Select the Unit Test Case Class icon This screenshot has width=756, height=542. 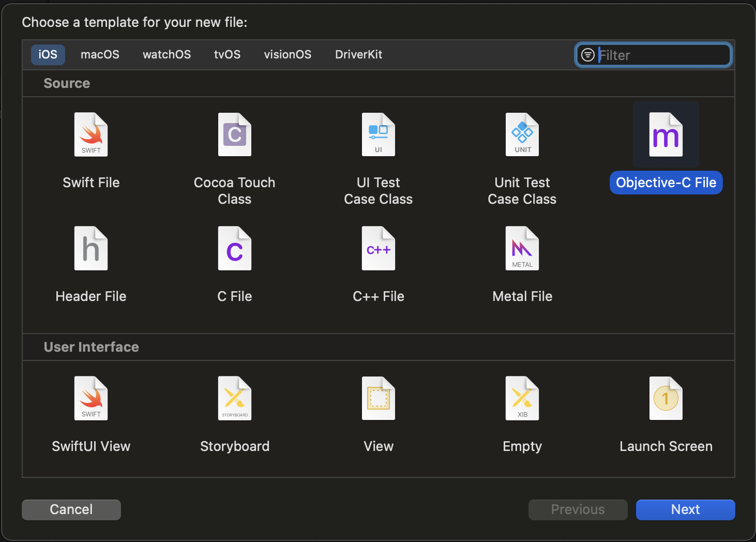(522, 134)
